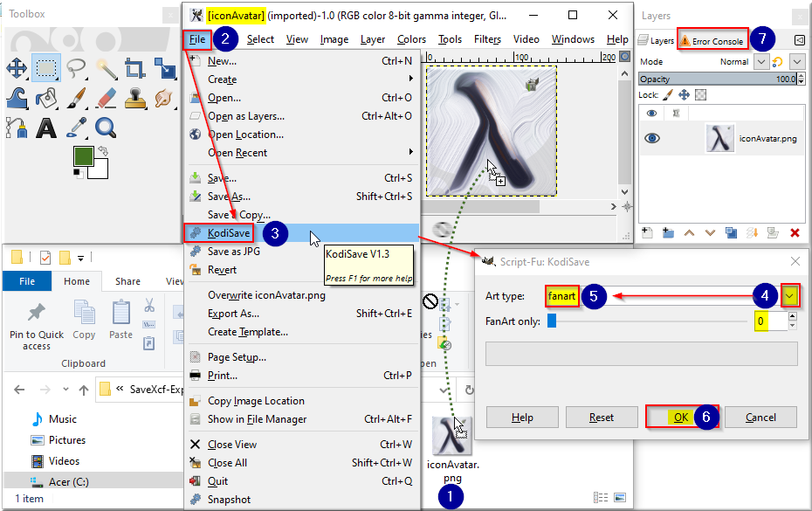Select the Zoom magnifier tool
This screenshot has height=511, width=812.
[106, 128]
